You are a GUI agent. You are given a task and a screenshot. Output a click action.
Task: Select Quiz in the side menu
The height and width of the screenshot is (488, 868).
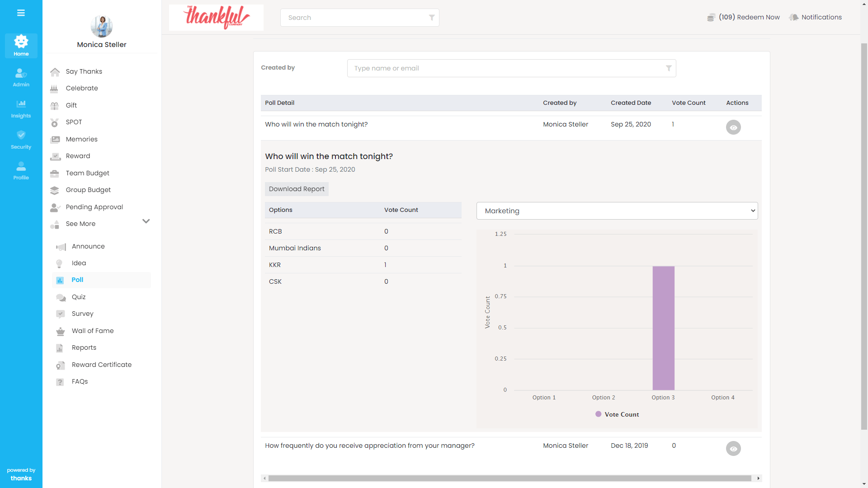pos(79,297)
